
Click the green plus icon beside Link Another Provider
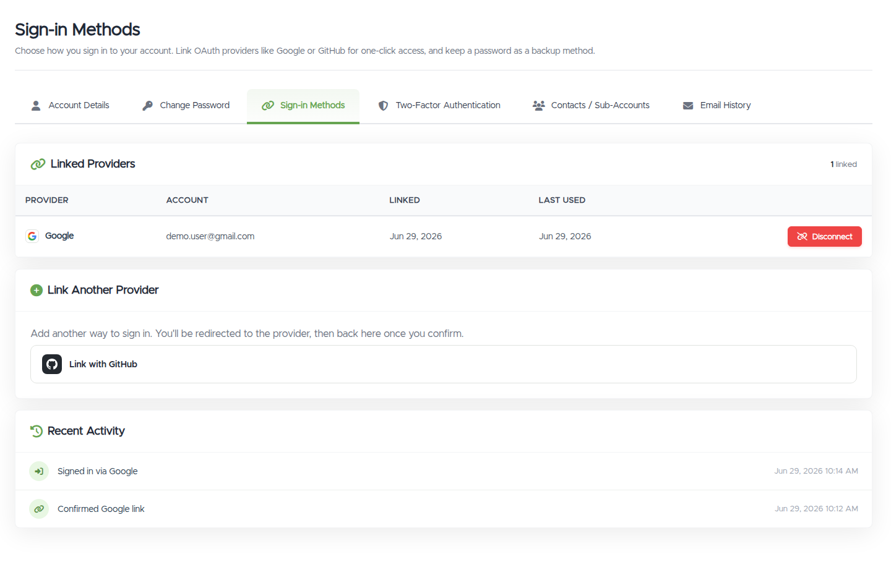pyautogui.click(x=37, y=290)
